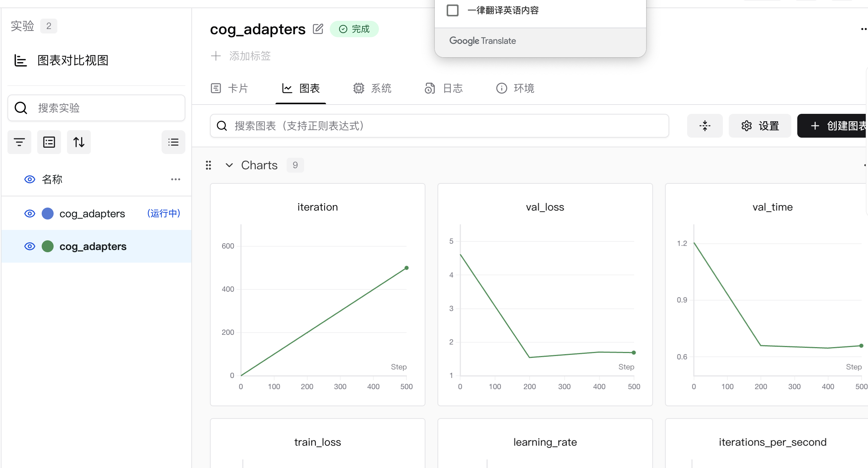Collapse the Charts section chevron
Viewport: 868px width, 468px height.
click(x=229, y=165)
